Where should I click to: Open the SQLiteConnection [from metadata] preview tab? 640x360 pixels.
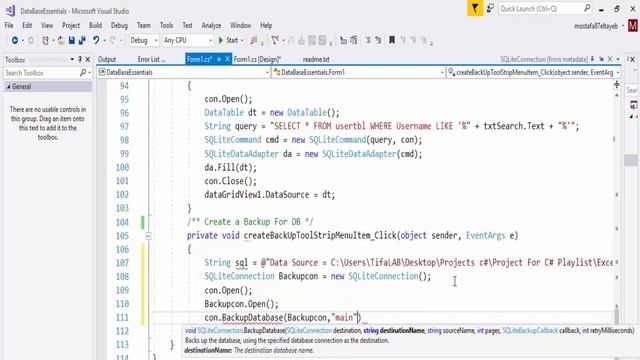(544, 60)
